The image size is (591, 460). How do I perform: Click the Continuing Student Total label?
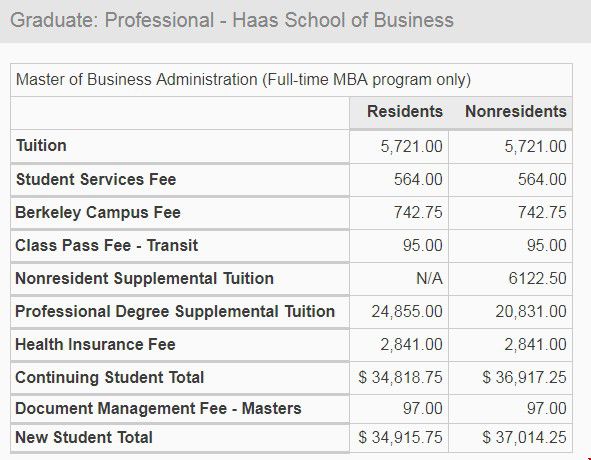(109, 377)
